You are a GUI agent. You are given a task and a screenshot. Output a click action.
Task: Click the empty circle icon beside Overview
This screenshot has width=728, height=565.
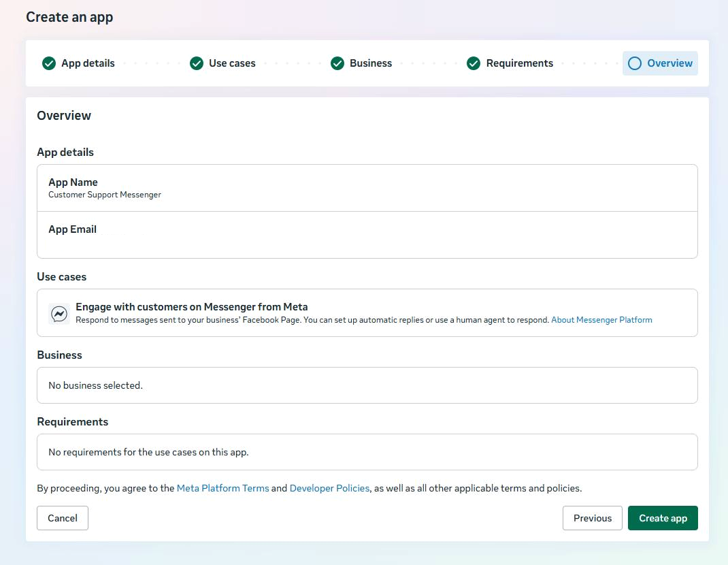[x=634, y=63]
